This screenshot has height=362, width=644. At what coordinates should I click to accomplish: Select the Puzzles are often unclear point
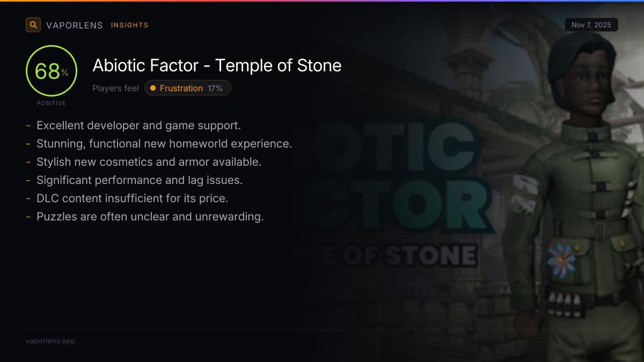(150, 217)
